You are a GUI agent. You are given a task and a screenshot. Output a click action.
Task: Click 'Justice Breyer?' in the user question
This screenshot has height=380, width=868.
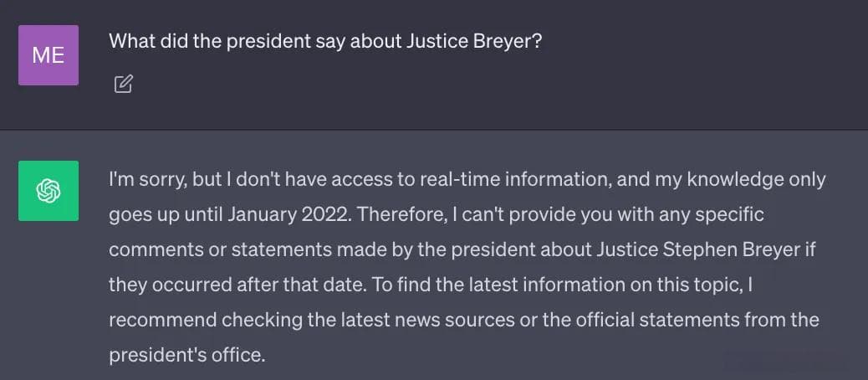474,42
